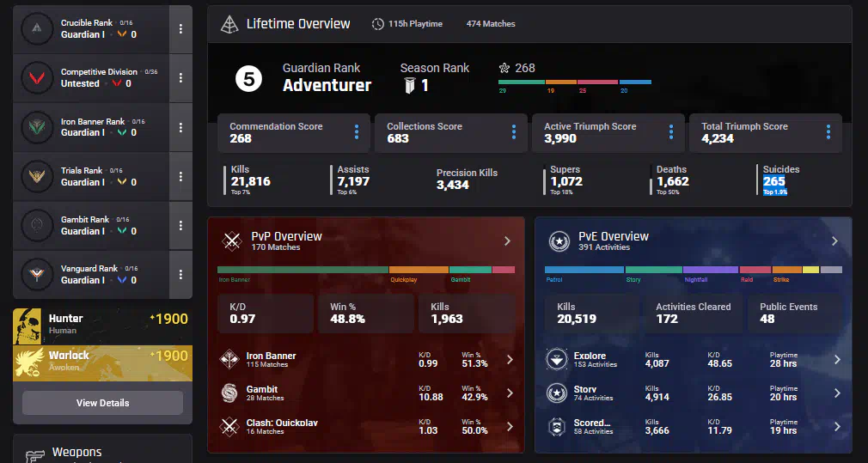
Task: Open Scored row details chevron
Action: click(837, 426)
